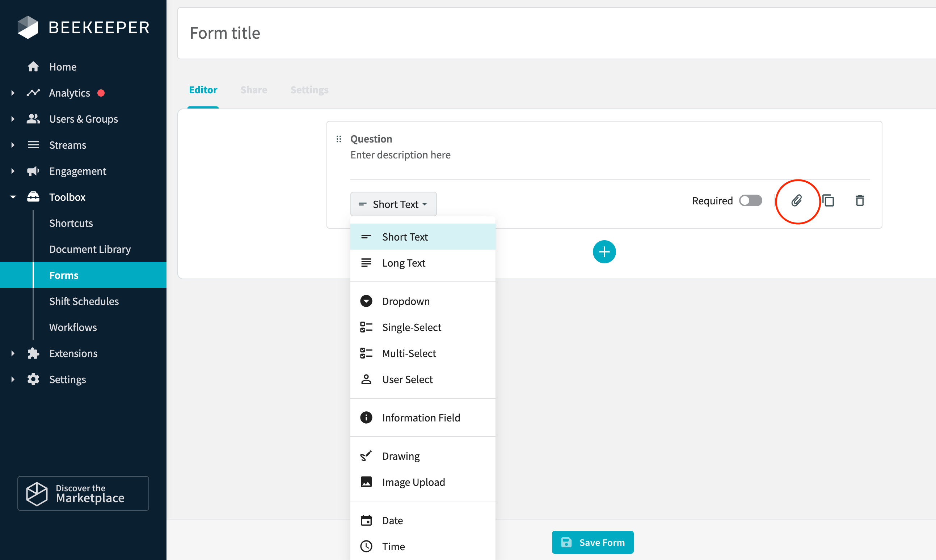This screenshot has height=560, width=936.
Task: Collapse the Toolbox section arrow
Action: pos(13,197)
